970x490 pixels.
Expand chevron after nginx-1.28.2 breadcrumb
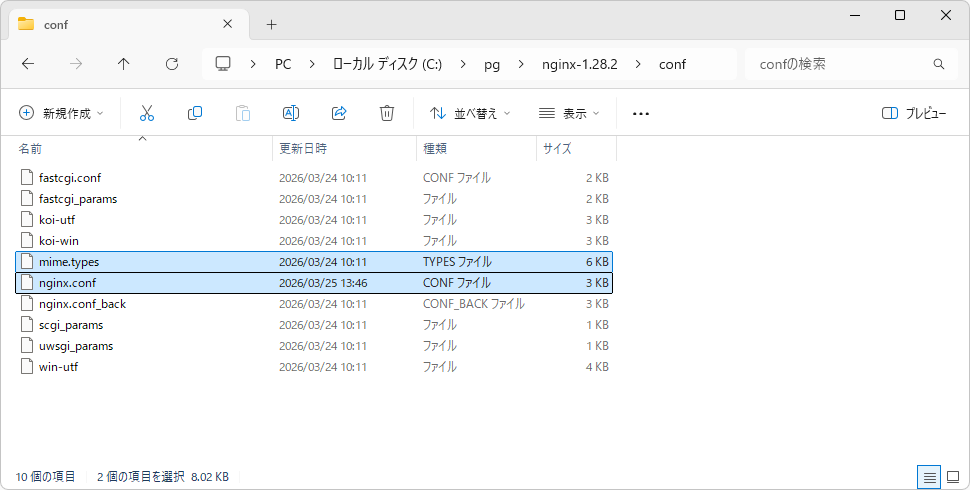click(638, 64)
